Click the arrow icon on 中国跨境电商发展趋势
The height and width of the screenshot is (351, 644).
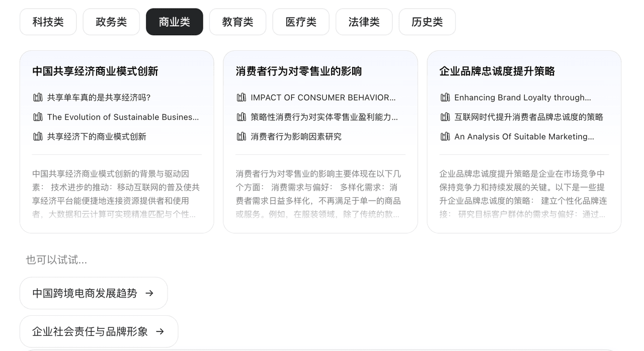tap(149, 293)
